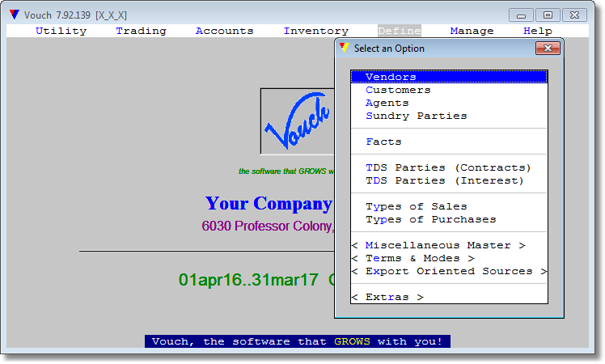The width and height of the screenshot is (605, 364).
Task: Click the green 'the software that GROWS' tagline
Action: tap(286, 171)
